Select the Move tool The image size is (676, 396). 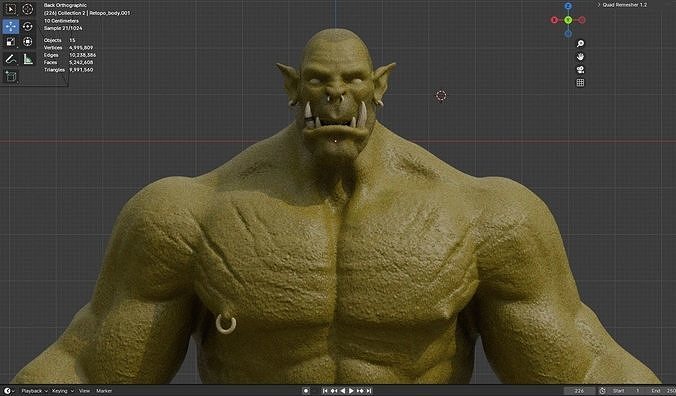click(x=11, y=26)
